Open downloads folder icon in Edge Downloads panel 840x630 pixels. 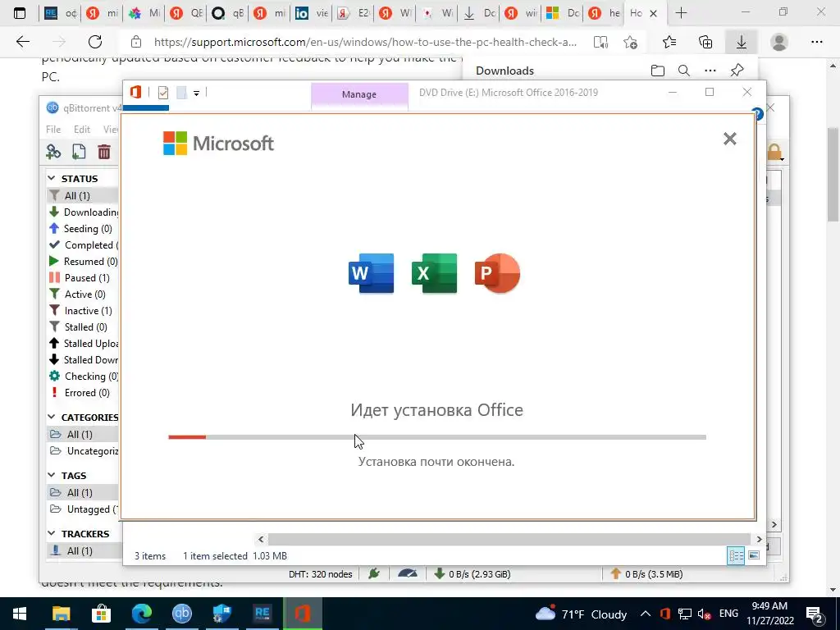pos(658,71)
